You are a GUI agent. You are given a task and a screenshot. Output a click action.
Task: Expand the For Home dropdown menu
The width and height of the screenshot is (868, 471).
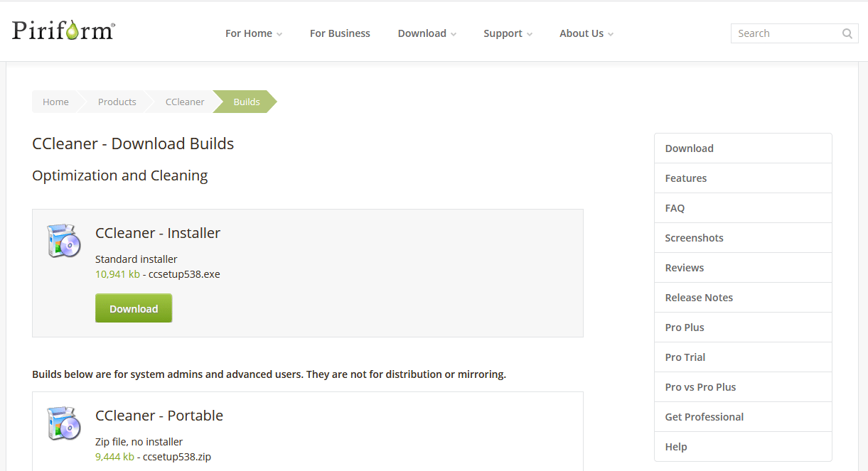(x=254, y=33)
